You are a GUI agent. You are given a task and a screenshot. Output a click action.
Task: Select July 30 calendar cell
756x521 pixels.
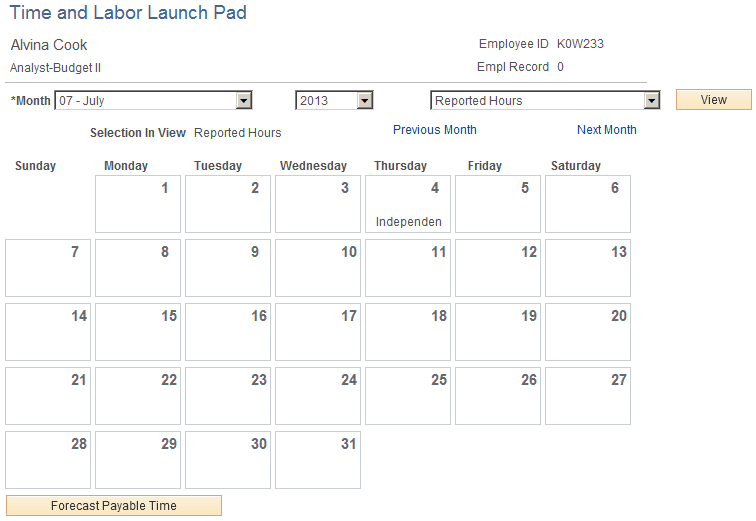(x=228, y=460)
